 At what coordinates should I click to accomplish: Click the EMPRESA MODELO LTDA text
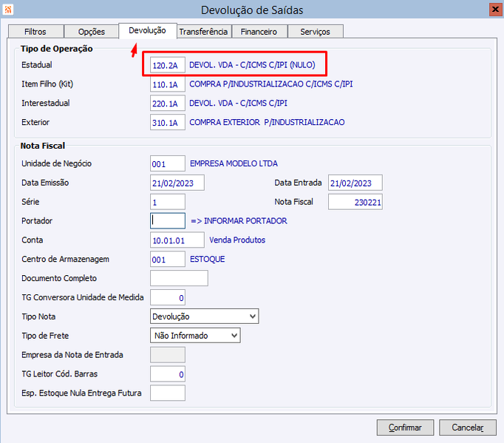click(234, 163)
